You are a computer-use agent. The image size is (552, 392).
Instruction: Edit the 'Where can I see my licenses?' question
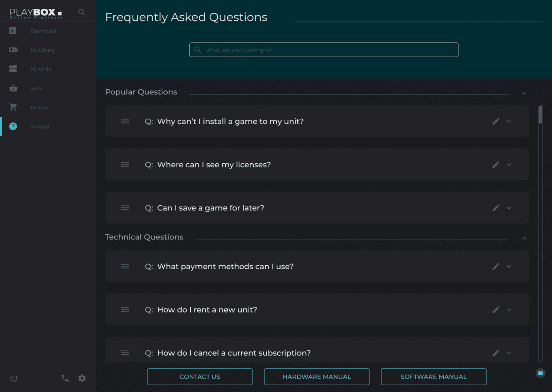[x=496, y=165]
